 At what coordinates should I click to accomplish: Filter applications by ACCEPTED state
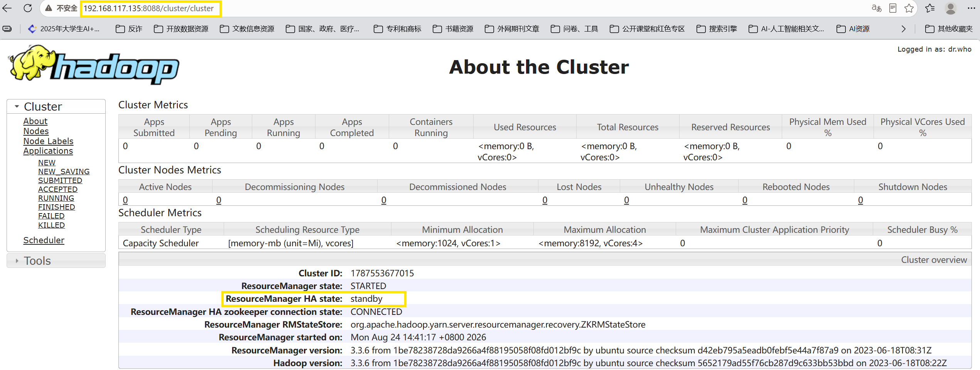coord(58,189)
